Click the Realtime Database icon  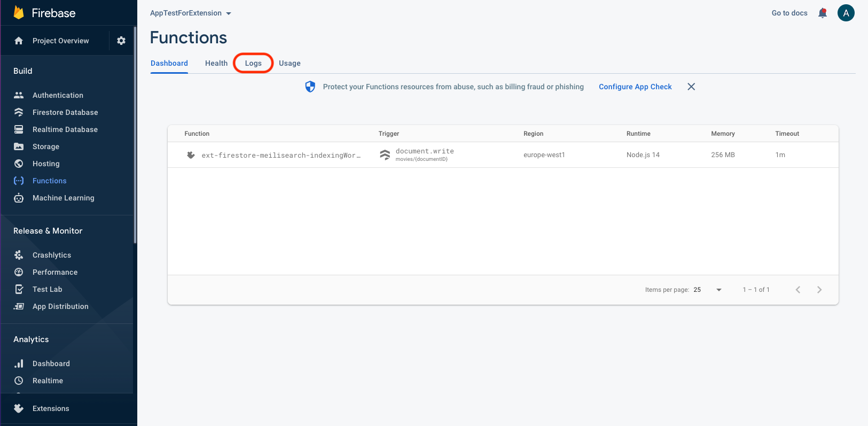click(x=19, y=129)
